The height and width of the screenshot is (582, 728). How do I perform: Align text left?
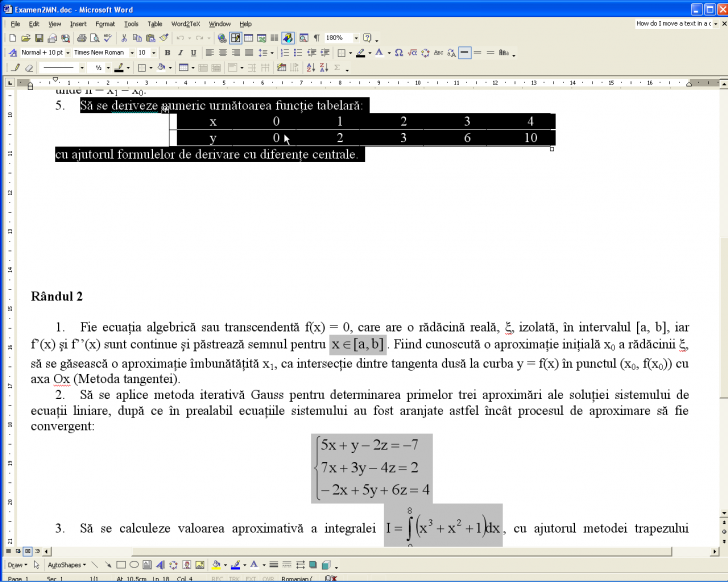coord(210,53)
